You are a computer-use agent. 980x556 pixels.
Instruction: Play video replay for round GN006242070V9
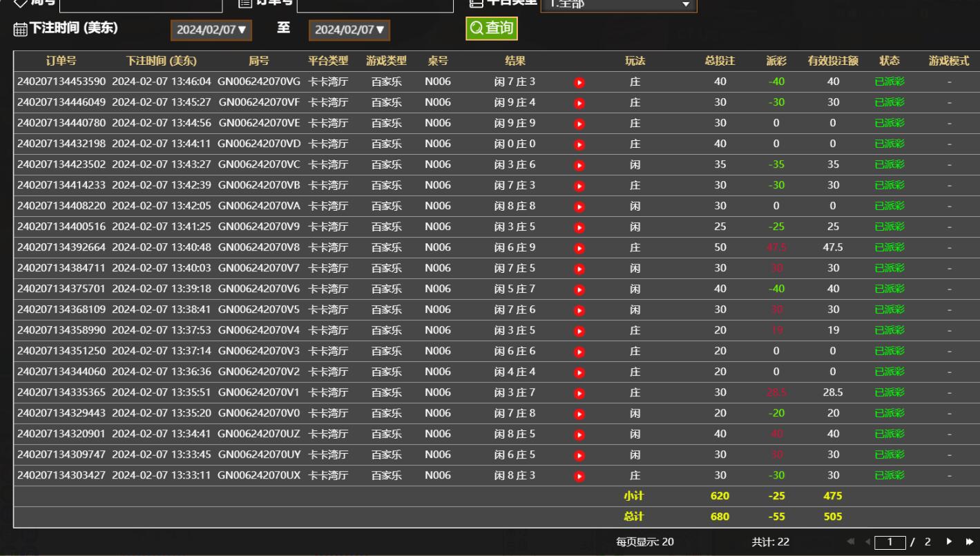pyautogui.click(x=579, y=227)
